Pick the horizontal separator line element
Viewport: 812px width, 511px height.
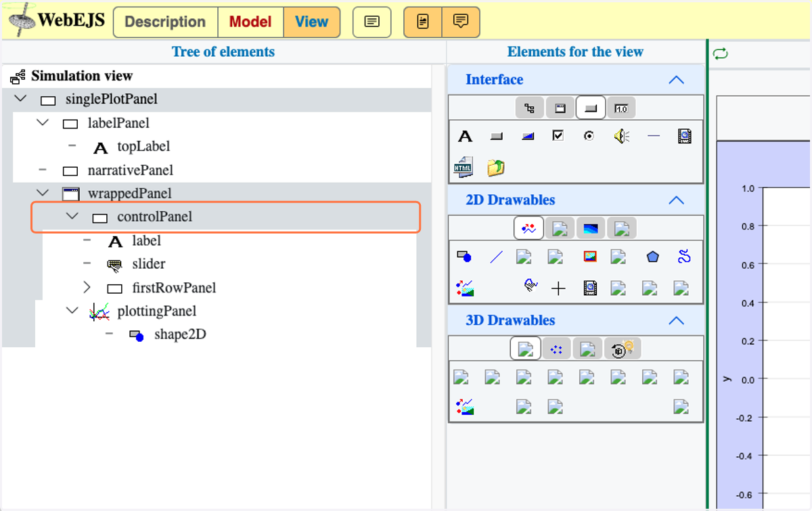pyautogui.click(x=653, y=136)
